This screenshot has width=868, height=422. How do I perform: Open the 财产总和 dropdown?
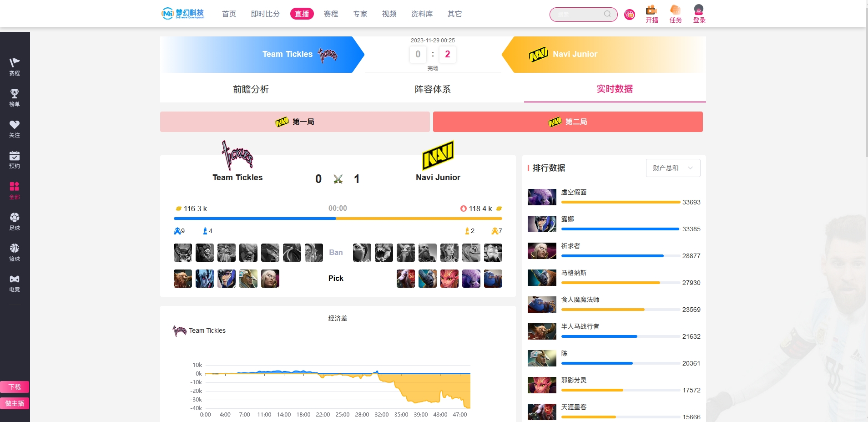[673, 168]
